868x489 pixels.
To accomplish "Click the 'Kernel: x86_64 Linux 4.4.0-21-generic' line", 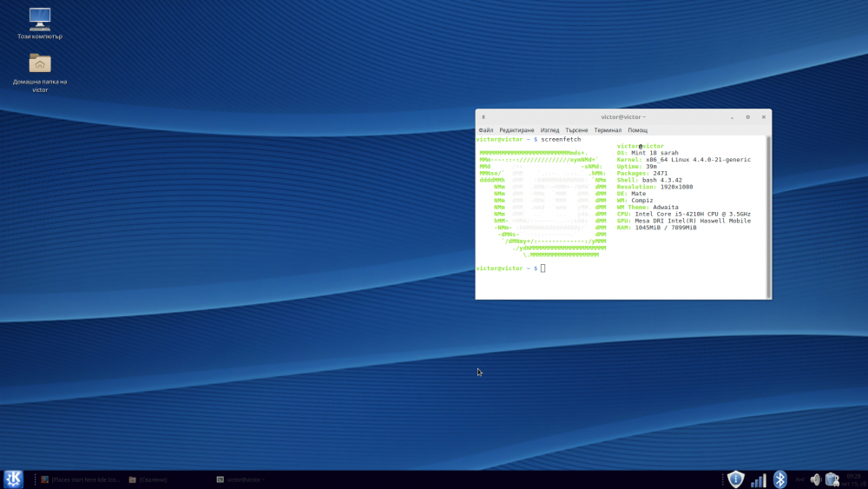I will click(684, 160).
